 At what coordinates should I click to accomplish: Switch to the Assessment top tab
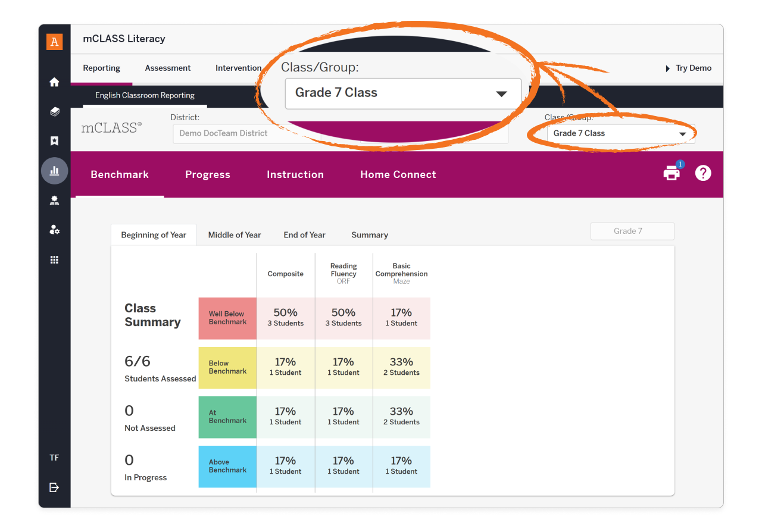pyautogui.click(x=168, y=68)
